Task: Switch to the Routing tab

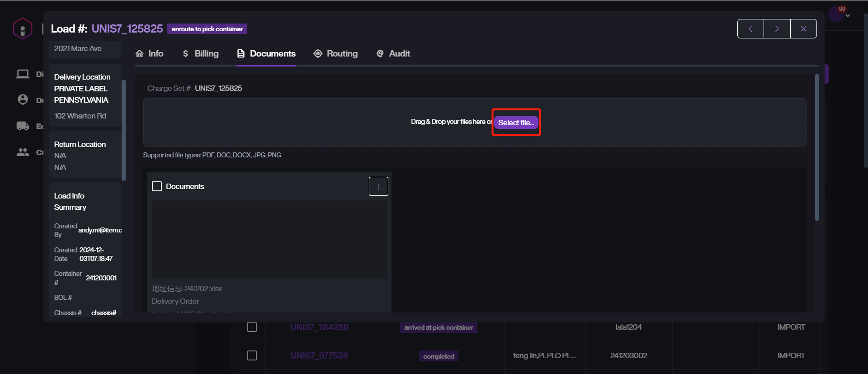Action: (x=335, y=53)
